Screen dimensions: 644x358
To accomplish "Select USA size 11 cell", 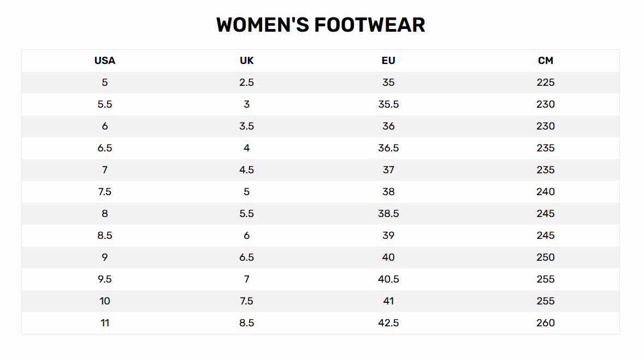I will (x=105, y=323).
